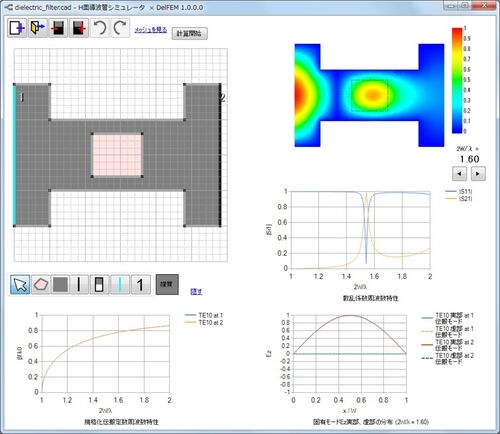Step to next frequency with right arrow
Image resolution: width=500 pixels, height=434 pixels.
[x=478, y=174]
